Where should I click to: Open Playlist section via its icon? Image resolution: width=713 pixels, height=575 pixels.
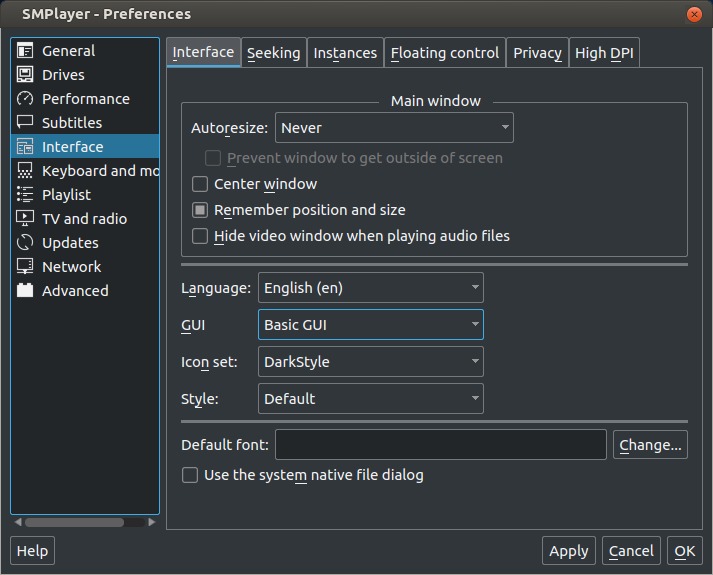tap(25, 195)
